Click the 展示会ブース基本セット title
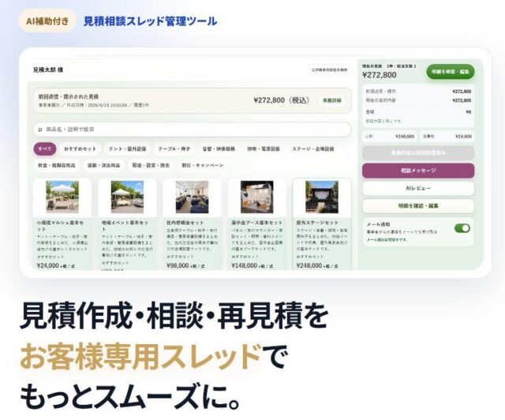Viewport: 505px width, 420px height. (256, 223)
